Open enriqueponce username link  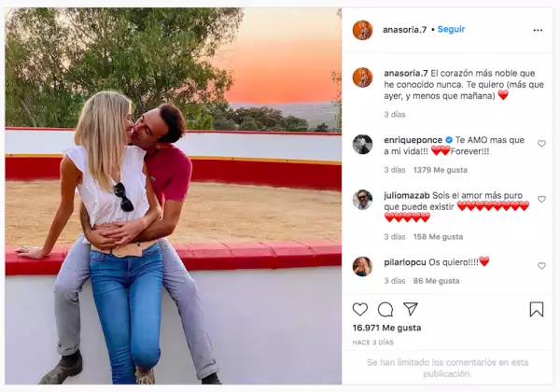(413, 140)
